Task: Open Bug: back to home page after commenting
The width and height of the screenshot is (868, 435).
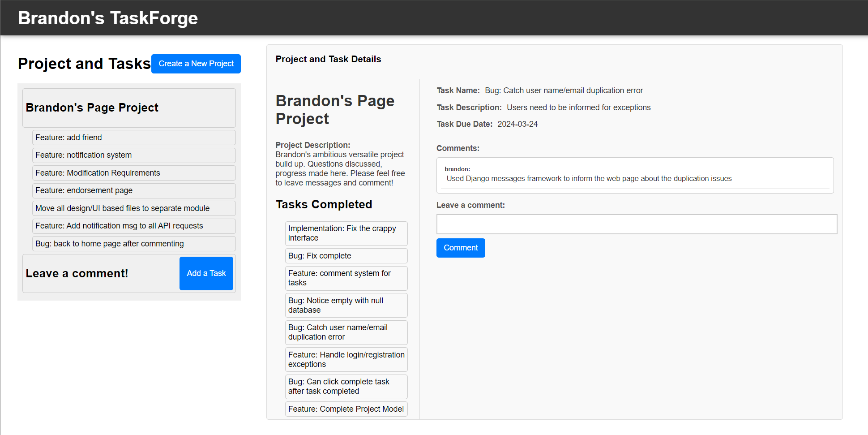Action: click(134, 244)
